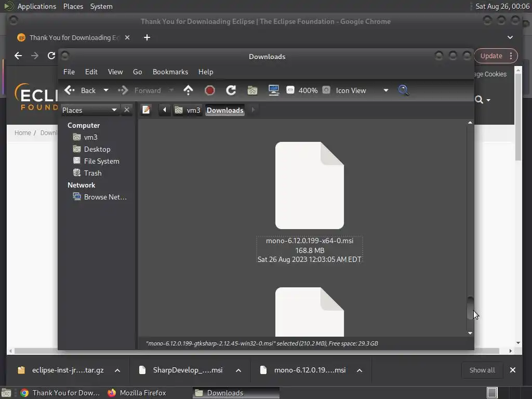This screenshot has height=399, width=532.
Task: Click the file manager vertical scrollbar thumb
Action: click(x=470, y=308)
